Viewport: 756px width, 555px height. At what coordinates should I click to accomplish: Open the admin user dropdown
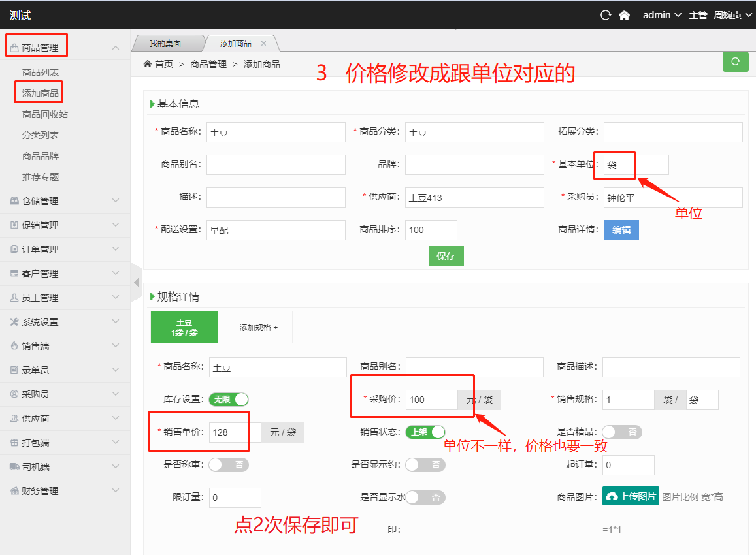[x=662, y=15]
